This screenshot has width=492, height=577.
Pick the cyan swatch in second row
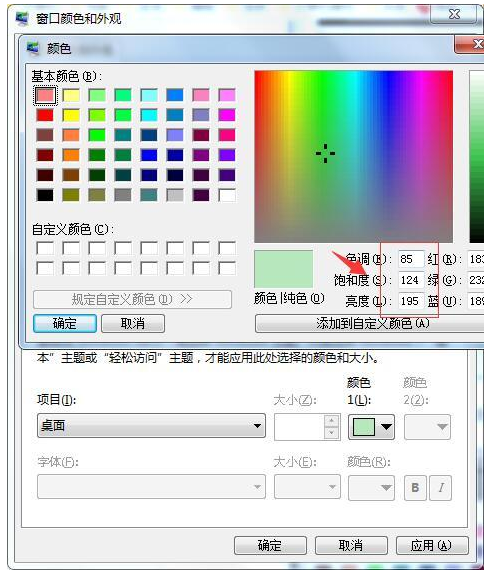(149, 115)
